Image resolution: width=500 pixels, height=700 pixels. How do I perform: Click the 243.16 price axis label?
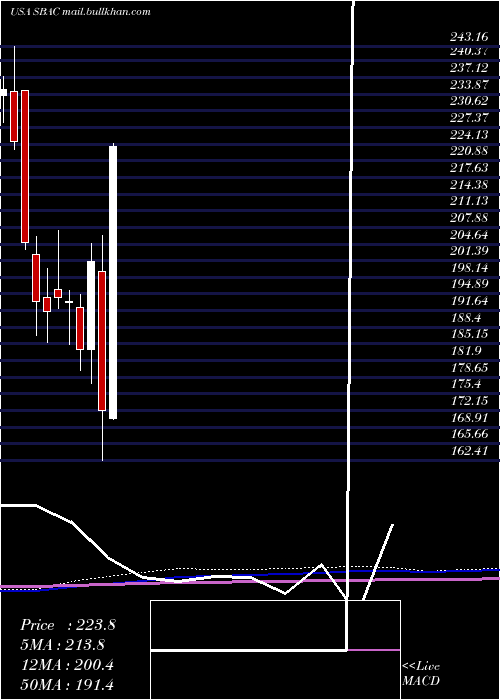tap(469, 37)
